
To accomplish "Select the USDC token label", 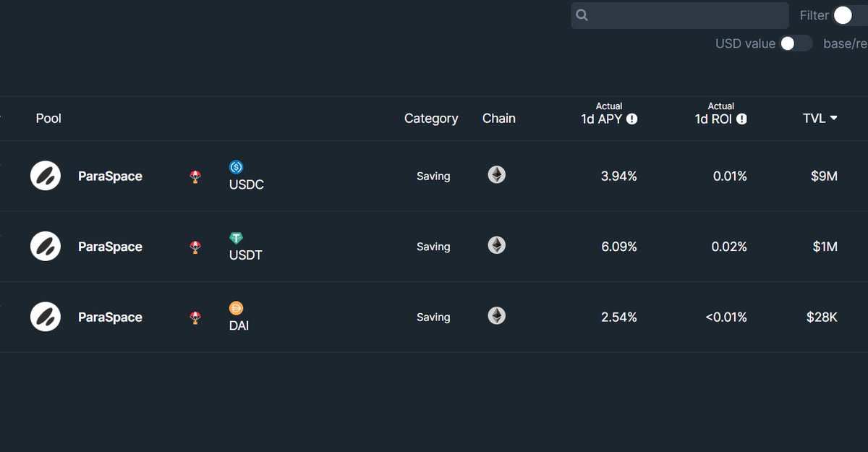I will pos(247,185).
